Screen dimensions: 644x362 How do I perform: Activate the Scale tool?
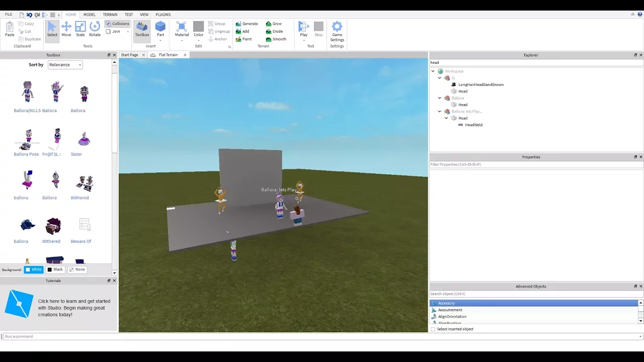tap(80, 29)
